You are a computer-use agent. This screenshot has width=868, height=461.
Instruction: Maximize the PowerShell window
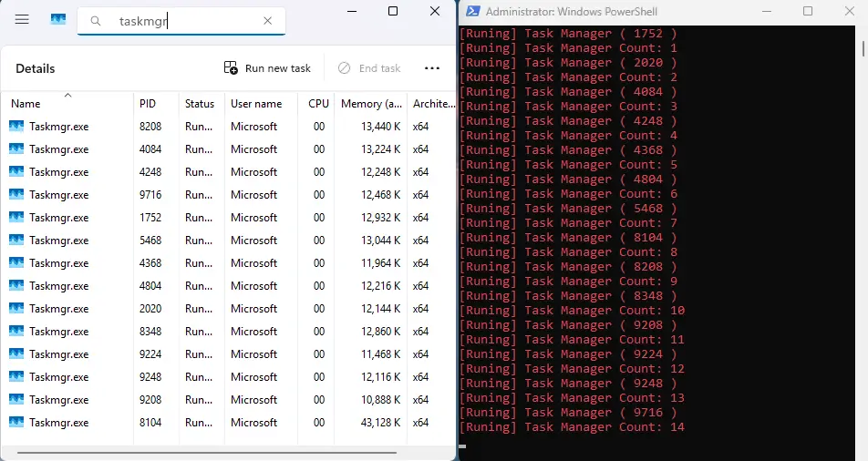(808, 11)
